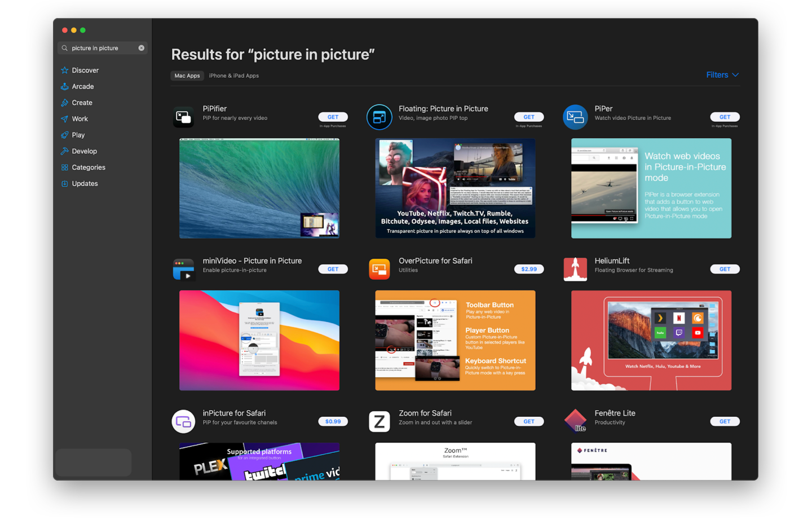Click Discover in the sidebar
The height and width of the screenshot is (520, 812).
[x=85, y=70]
